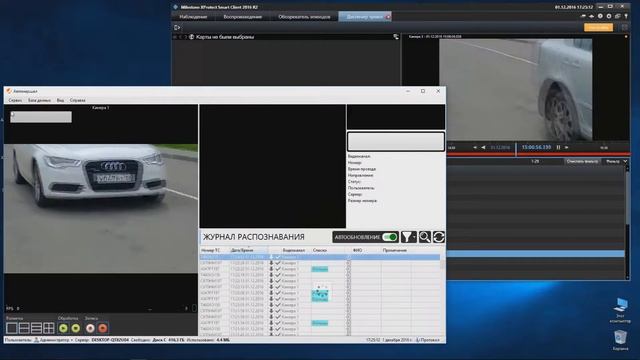This screenshot has height=360, width=640.
Task: Click the Milestone fullscreen icon beside orange button
Action: coord(624,27)
